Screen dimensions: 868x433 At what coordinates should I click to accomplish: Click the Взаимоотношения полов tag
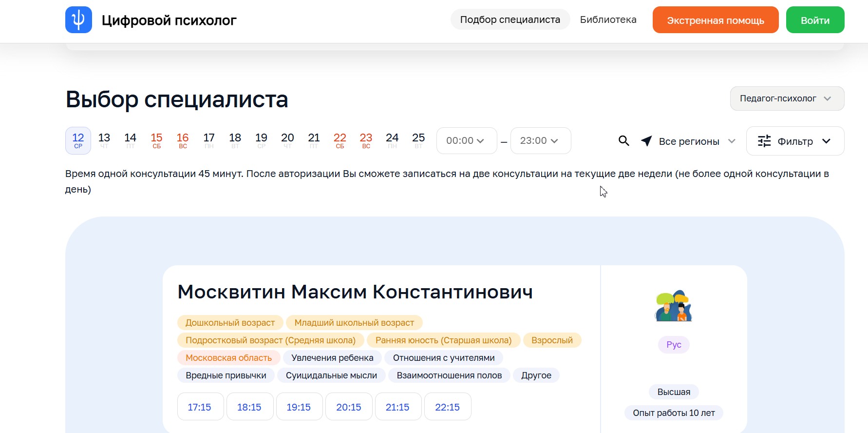pos(449,375)
